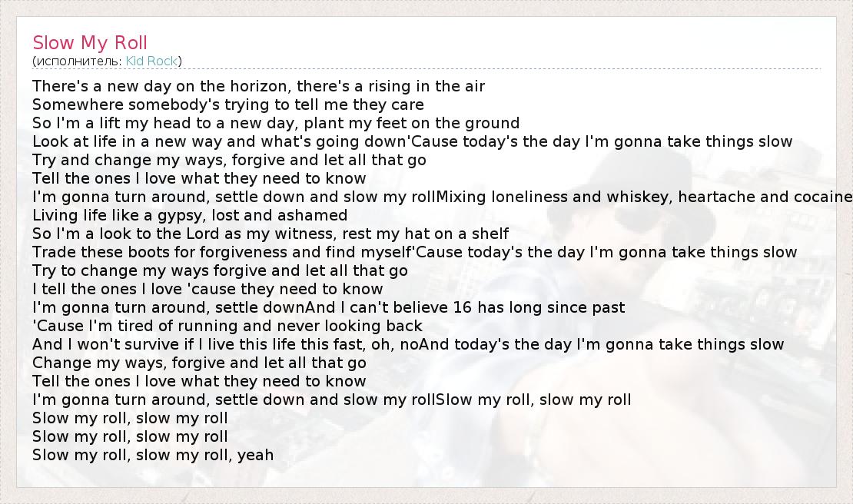The height and width of the screenshot is (504, 853).
Task: Click the line 'I tell the ones I love'
Action: [x=207, y=289]
